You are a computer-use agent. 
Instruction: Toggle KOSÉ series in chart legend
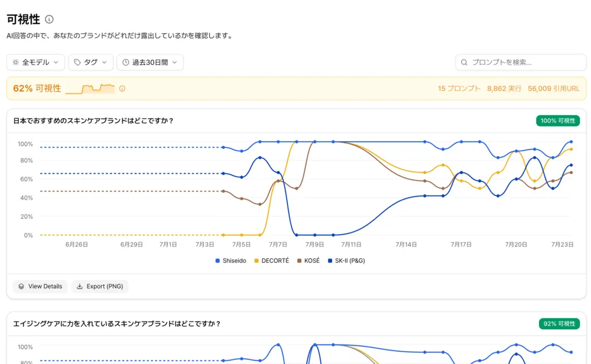309,261
